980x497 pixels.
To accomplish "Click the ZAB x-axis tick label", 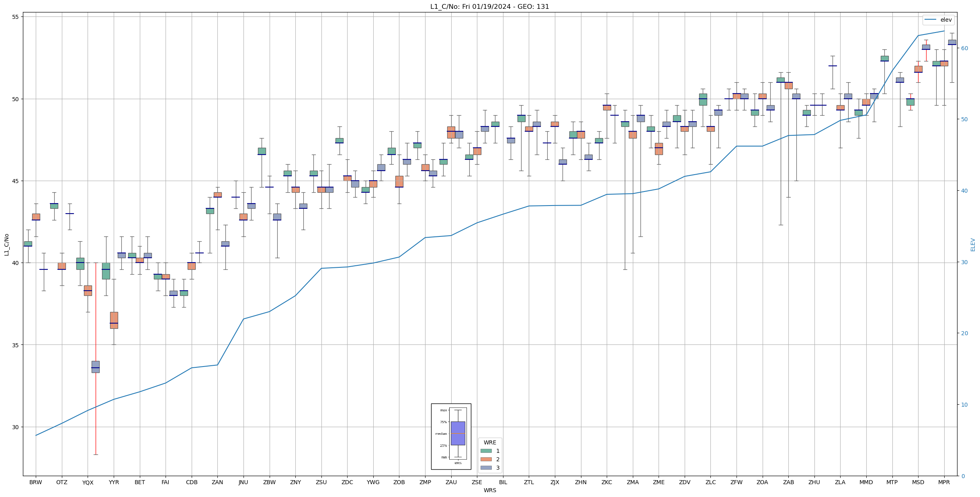I will click(x=788, y=483).
